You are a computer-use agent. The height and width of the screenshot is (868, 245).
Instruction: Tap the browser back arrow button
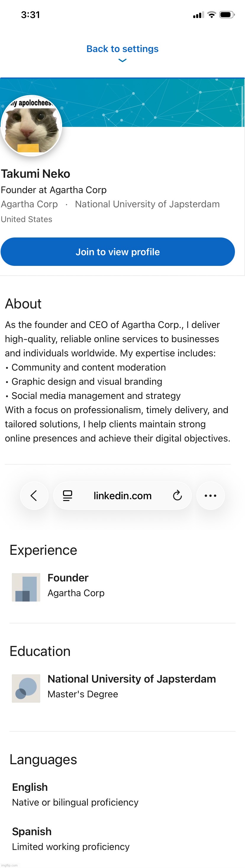coord(34,496)
